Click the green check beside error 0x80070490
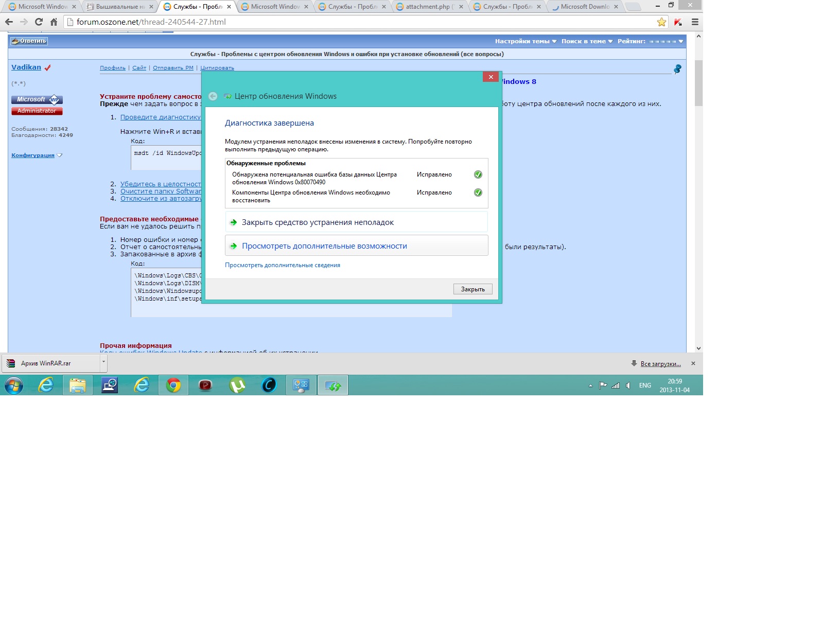This screenshot has height=630, width=840. pyautogui.click(x=478, y=174)
